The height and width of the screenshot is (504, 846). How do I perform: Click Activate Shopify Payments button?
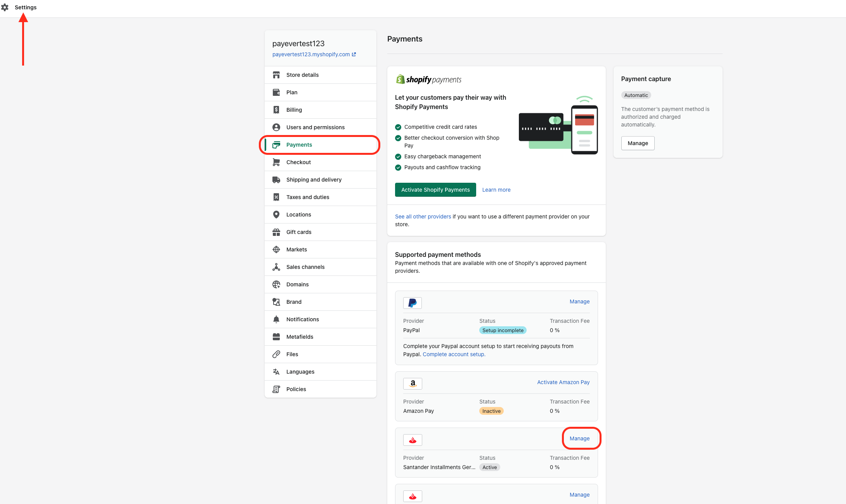pos(435,190)
